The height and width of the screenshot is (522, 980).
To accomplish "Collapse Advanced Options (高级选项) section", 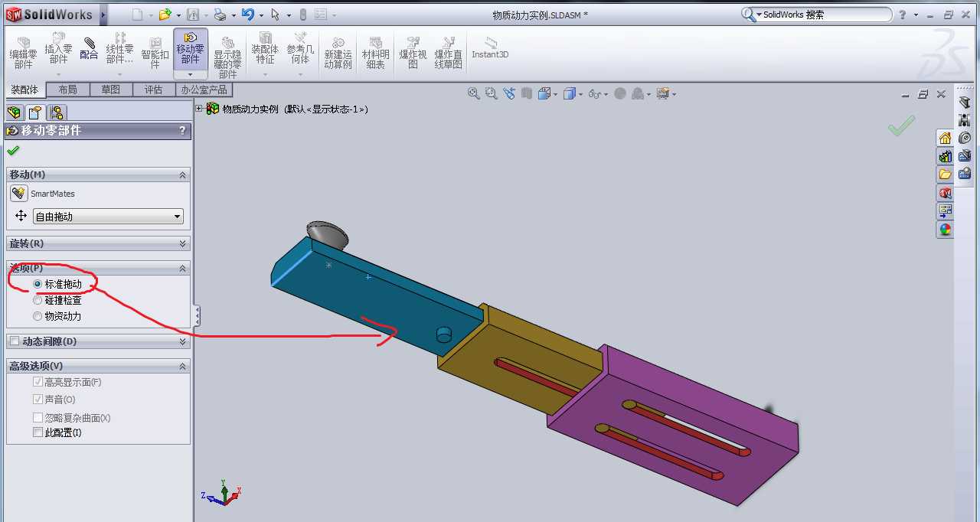I will click(x=182, y=366).
